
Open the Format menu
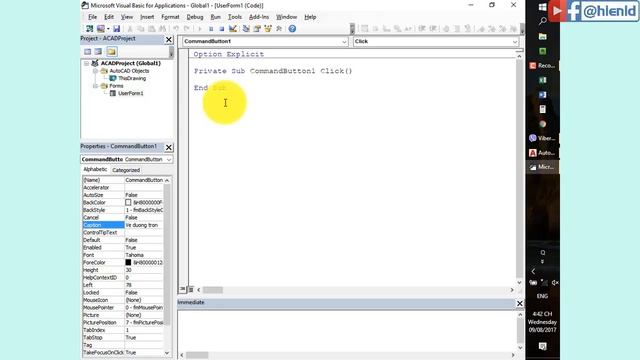tap(170, 17)
